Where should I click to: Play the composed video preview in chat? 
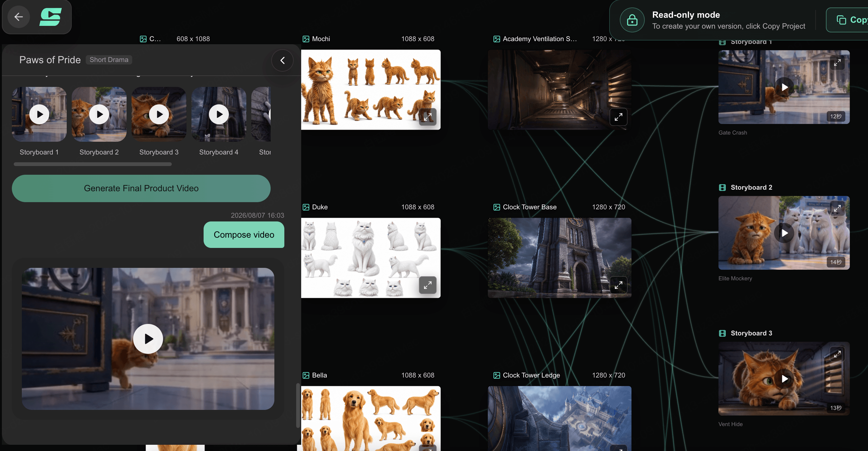(148, 339)
